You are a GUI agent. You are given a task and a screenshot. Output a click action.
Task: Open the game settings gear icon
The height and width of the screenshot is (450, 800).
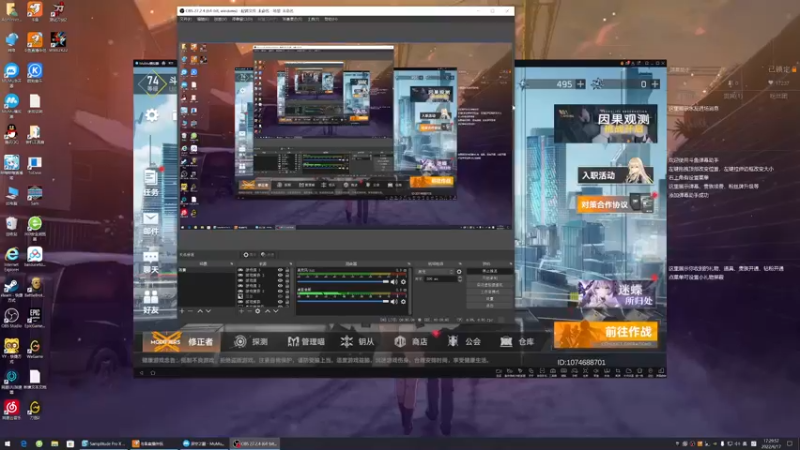[152, 115]
